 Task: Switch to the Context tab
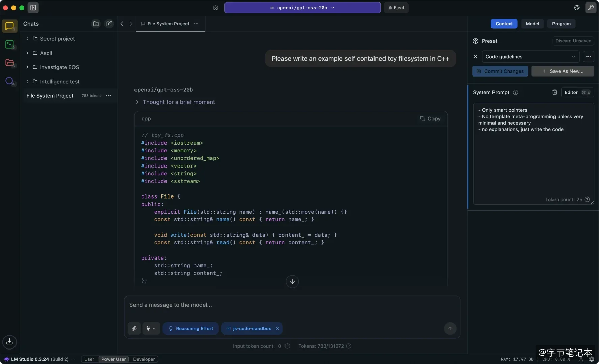(x=504, y=24)
